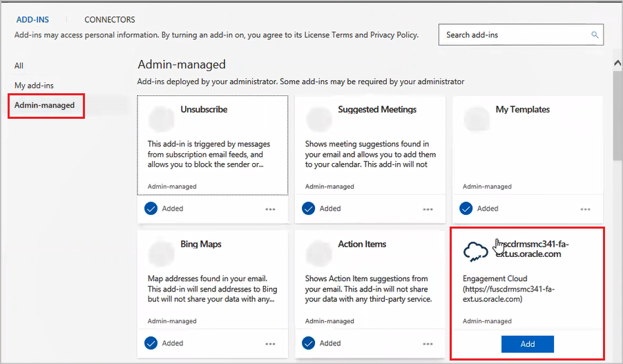623x364 pixels.
Task: Click the Admin-managed label on Engagement Cloud card
Action: pyautogui.click(x=487, y=321)
